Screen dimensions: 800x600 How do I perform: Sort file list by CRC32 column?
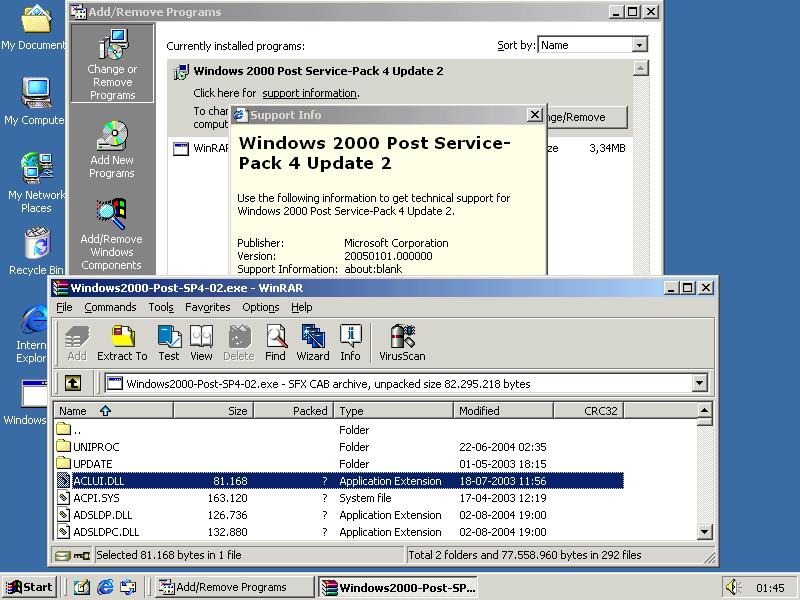588,411
